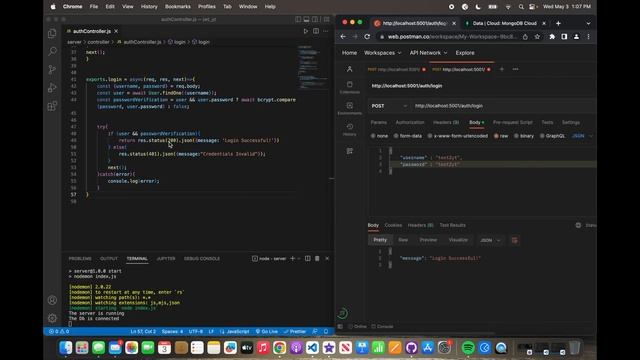Open the Pre-request Script tab
The image size is (640, 360).
tap(513, 122)
